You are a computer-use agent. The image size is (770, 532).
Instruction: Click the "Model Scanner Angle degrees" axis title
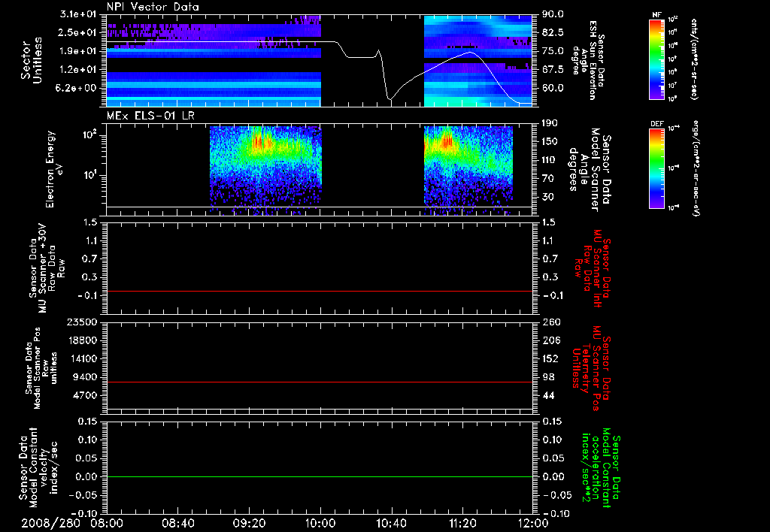(x=589, y=169)
